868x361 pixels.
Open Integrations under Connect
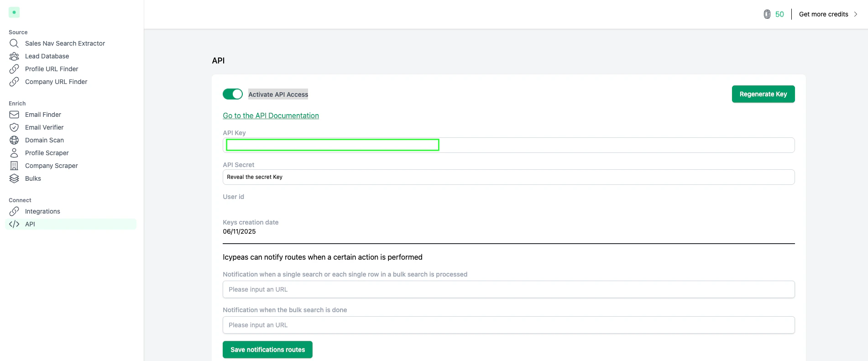[42, 211]
